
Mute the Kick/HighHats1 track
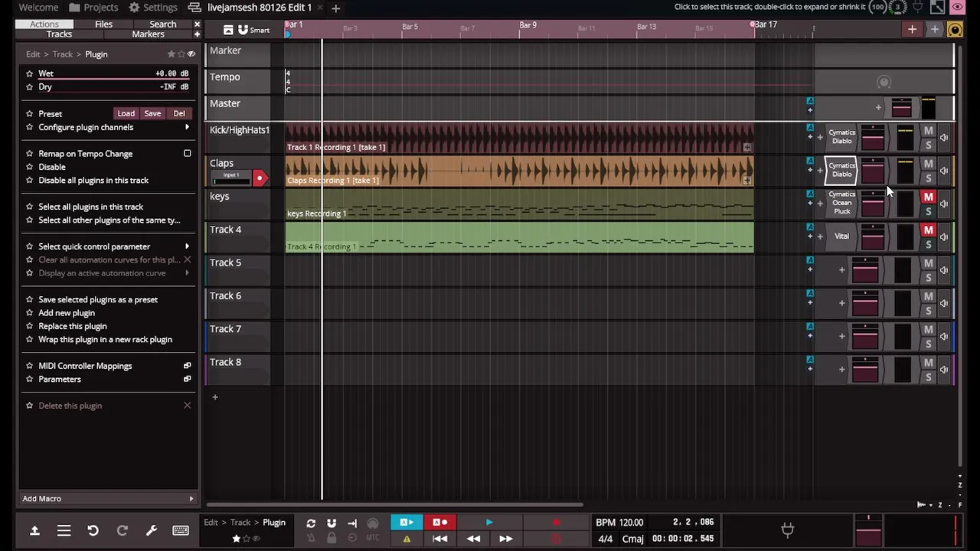coord(928,132)
